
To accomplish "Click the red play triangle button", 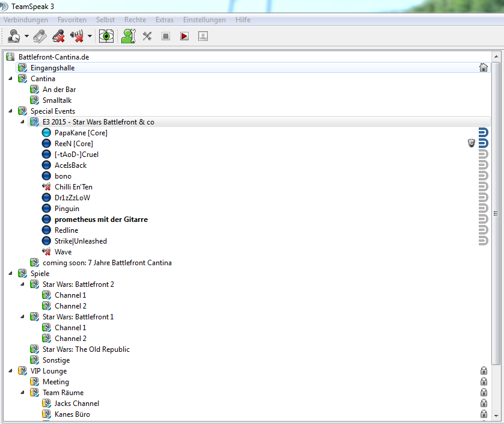I will pos(184,36).
